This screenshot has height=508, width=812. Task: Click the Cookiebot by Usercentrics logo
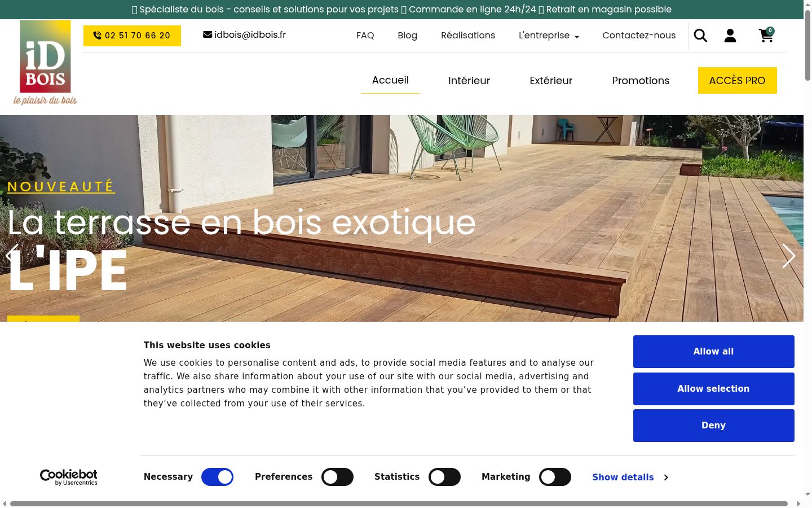click(69, 477)
